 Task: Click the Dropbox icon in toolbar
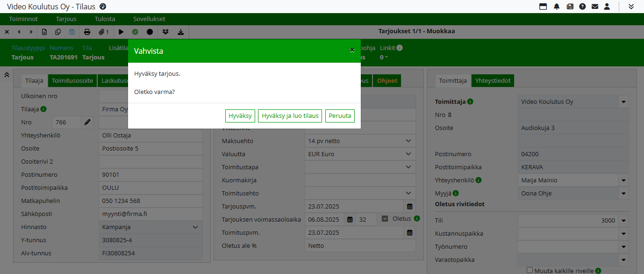(x=165, y=32)
